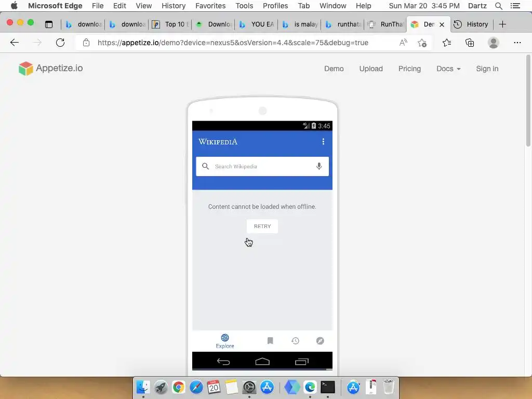Click the appetize.io address bar URL

tap(233, 43)
